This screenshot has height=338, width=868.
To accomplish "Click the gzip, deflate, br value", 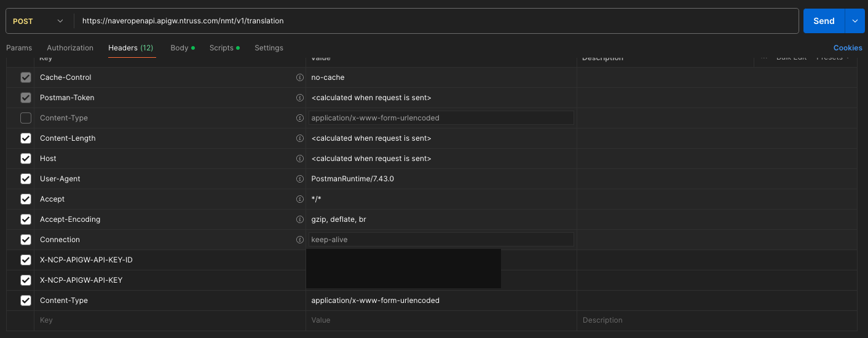I will pyautogui.click(x=339, y=219).
